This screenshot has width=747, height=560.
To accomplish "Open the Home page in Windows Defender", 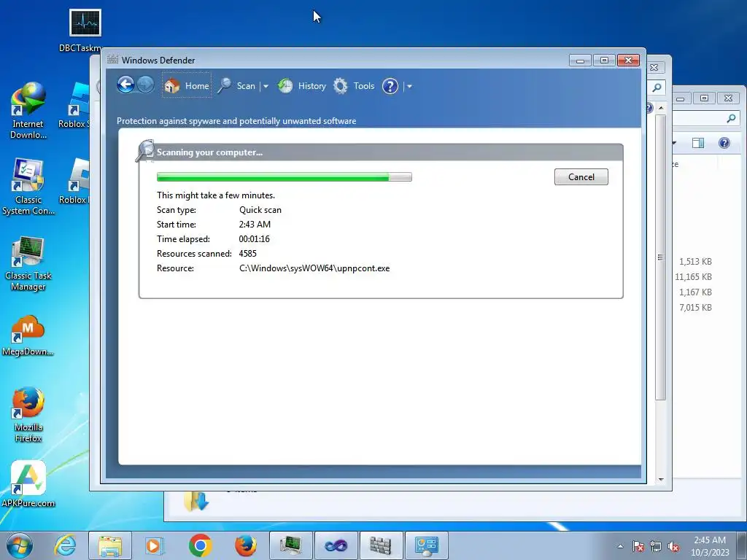I will (x=187, y=86).
